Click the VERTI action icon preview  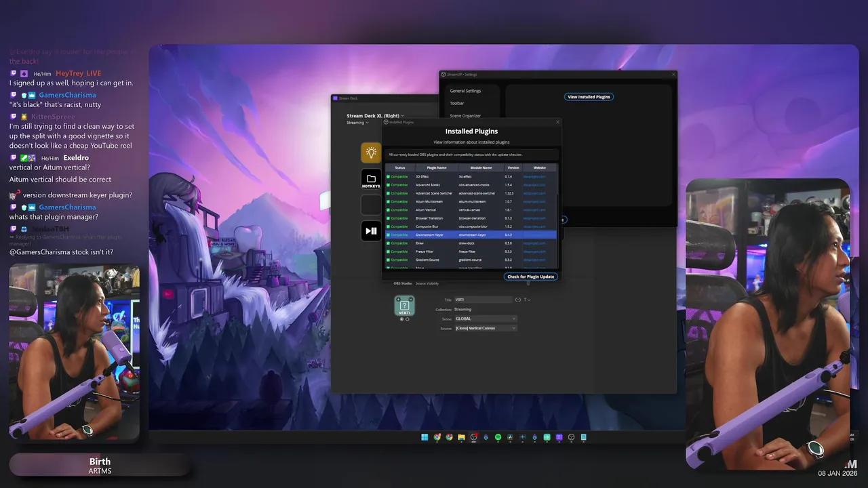point(405,306)
